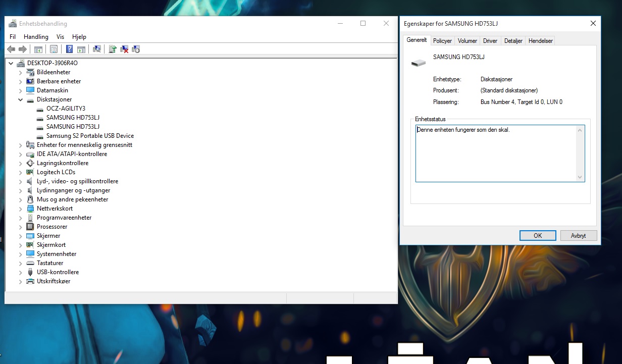This screenshot has width=622, height=364.
Task: Click the red X uninstall device icon
Action: coord(124,49)
